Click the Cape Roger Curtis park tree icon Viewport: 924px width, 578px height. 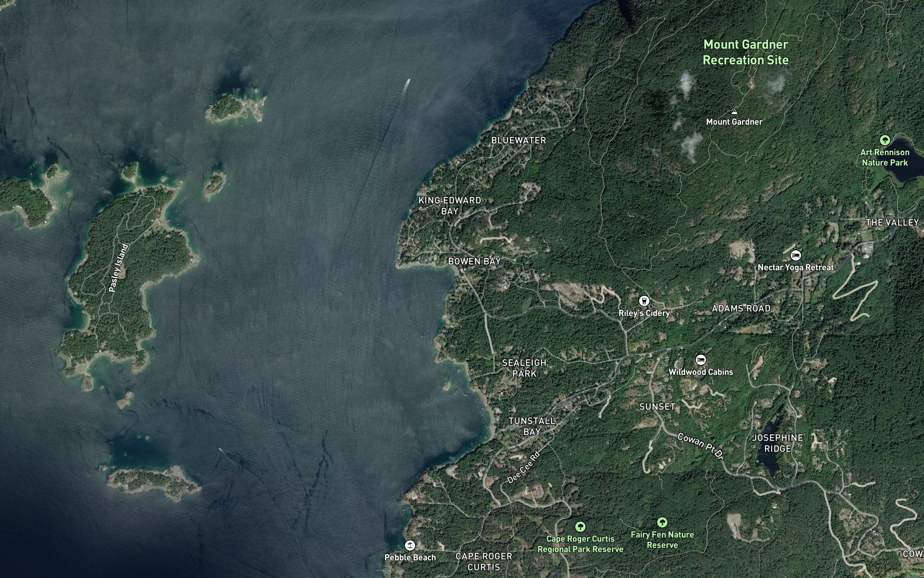point(580,527)
